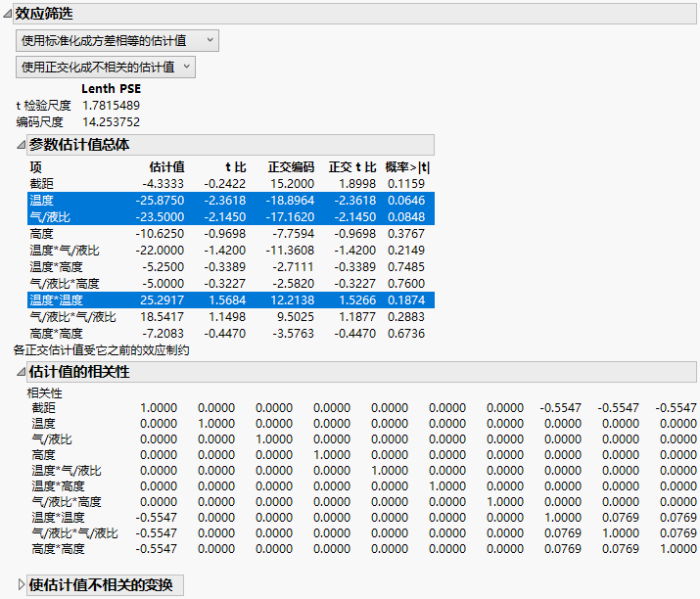Open the 使用标准化成方差相等的估计值 dropdown
This screenshot has height=599, width=700.
click(x=117, y=40)
